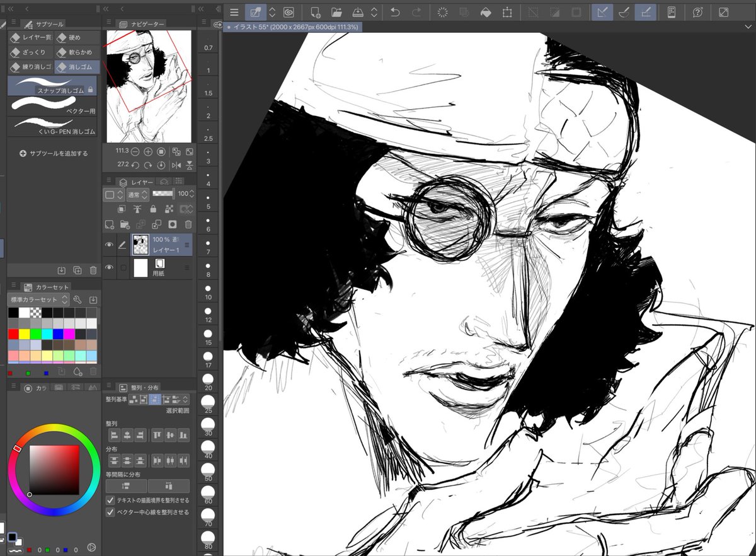
Task: Open layer palette color dropdown in Layer panel
Action: point(114,194)
